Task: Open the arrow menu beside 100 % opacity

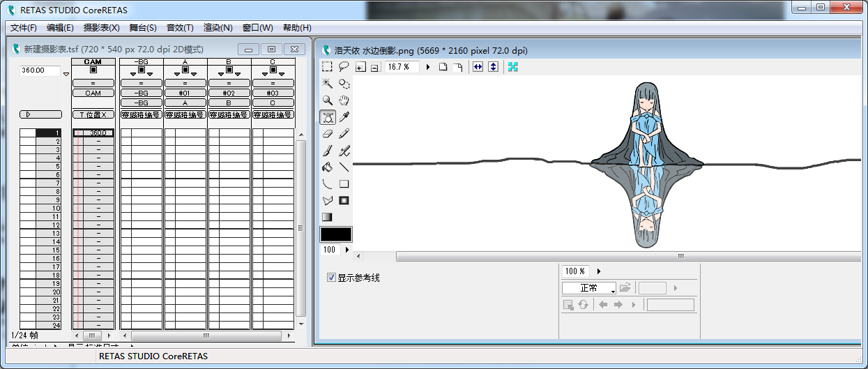Action: tap(599, 271)
